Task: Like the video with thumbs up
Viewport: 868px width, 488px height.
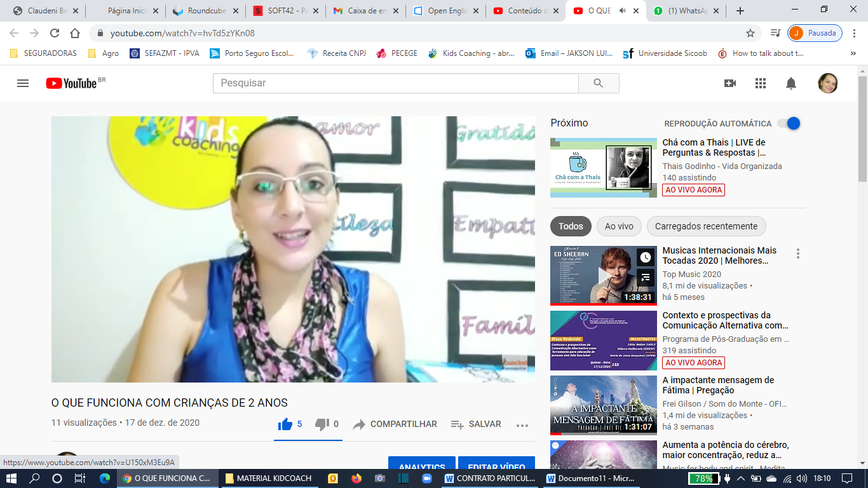Action: [285, 424]
